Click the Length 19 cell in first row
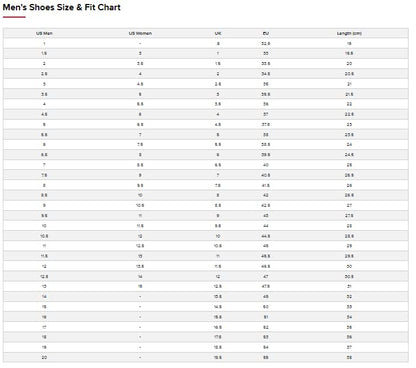416x368 pixels. pyautogui.click(x=349, y=44)
